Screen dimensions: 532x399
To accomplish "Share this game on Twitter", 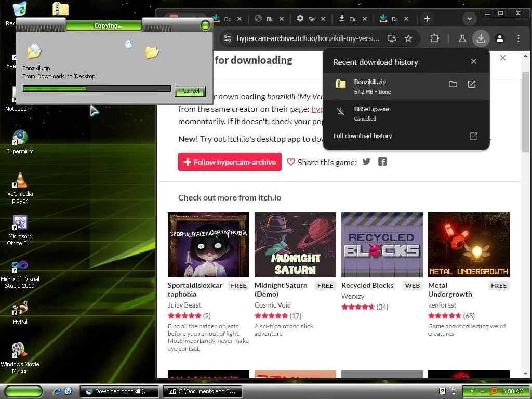I will [x=366, y=162].
